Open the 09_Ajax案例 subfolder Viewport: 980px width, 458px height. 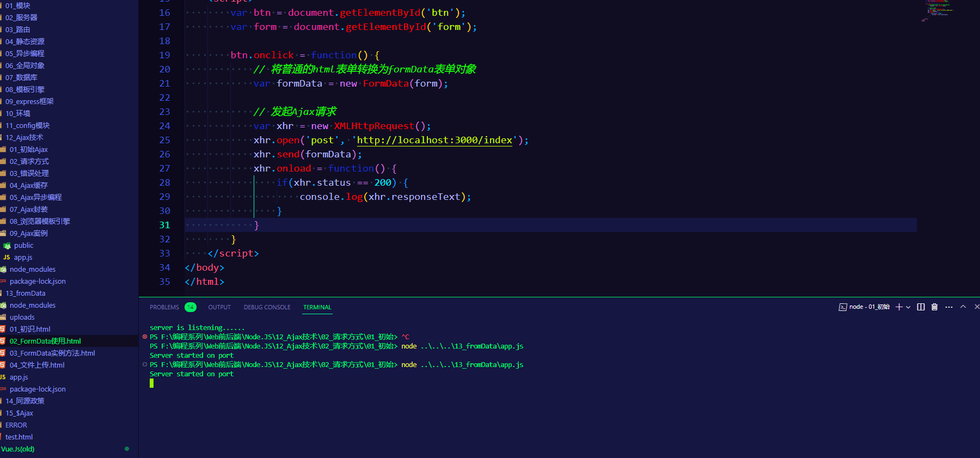pyautogui.click(x=28, y=233)
